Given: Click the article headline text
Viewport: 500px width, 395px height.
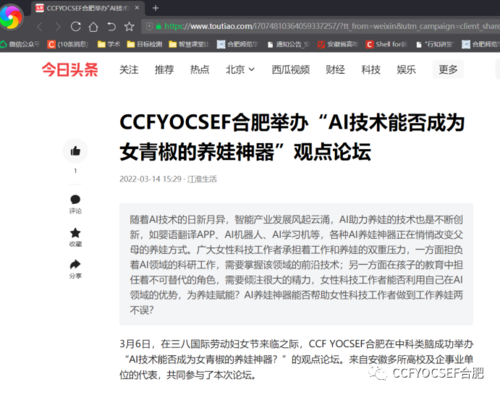Looking at the screenshot, I should click(292, 137).
